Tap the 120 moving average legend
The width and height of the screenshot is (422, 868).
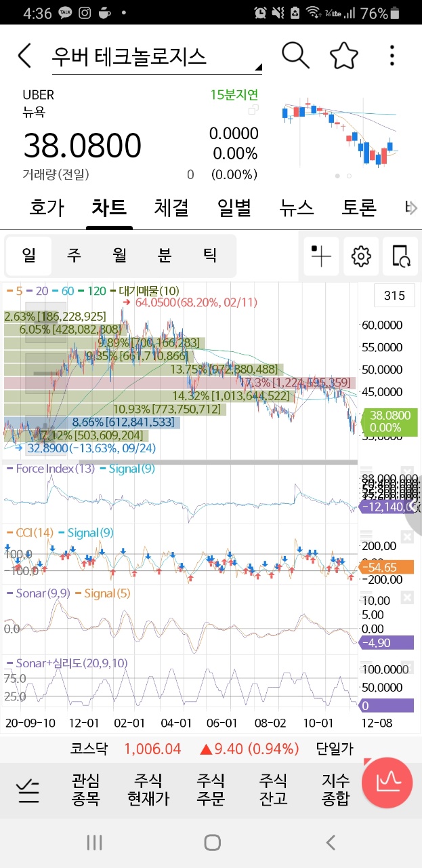pyautogui.click(x=92, y=290)
